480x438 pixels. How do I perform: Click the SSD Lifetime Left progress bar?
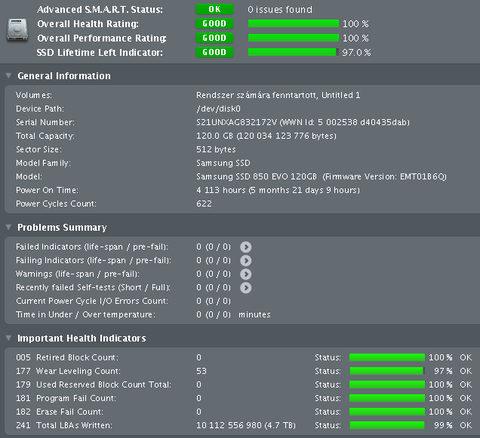(x=293, y=52)
